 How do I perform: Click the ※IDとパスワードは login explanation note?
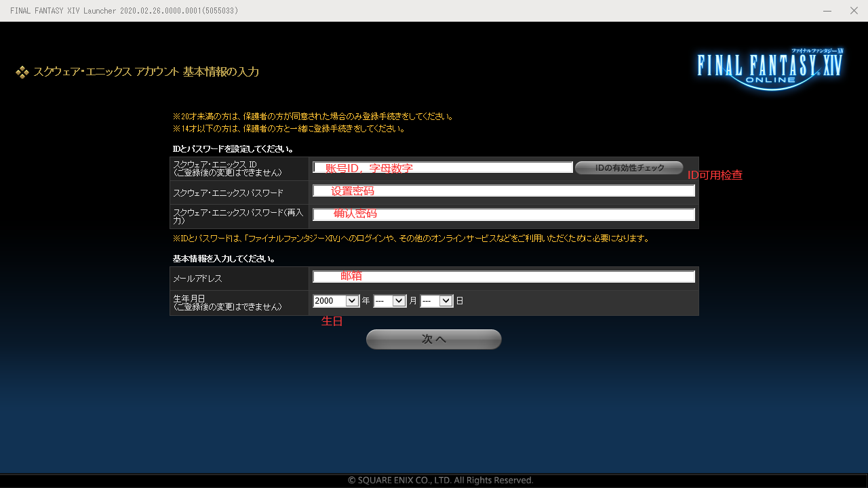point(411,239)
